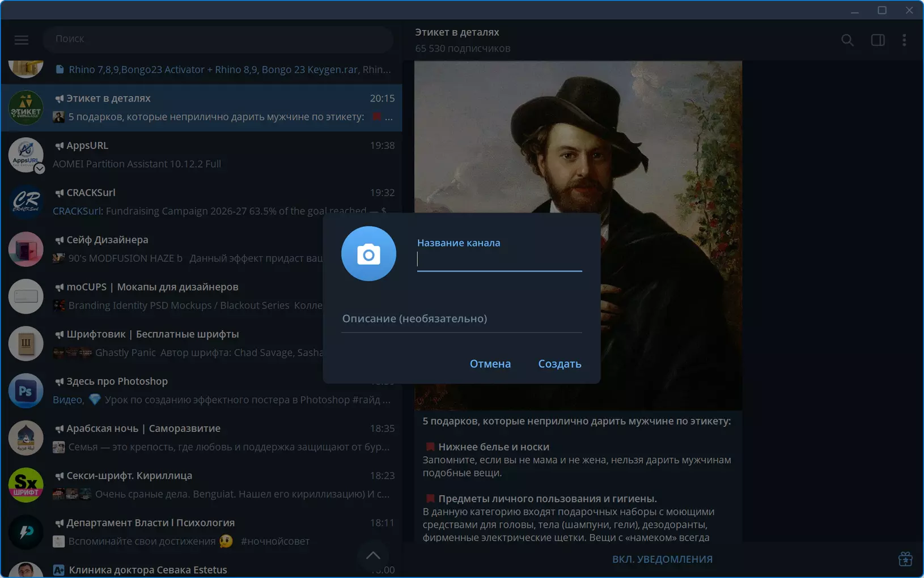
Task: Cancel channel creation with Отмена
Action: pos(490,364)
